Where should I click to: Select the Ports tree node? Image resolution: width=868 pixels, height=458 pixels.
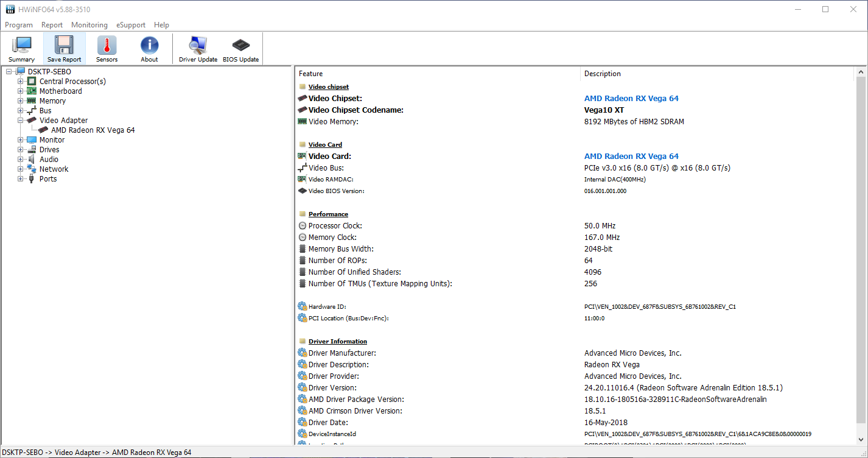pyautogui.click(x=48, y=179)
